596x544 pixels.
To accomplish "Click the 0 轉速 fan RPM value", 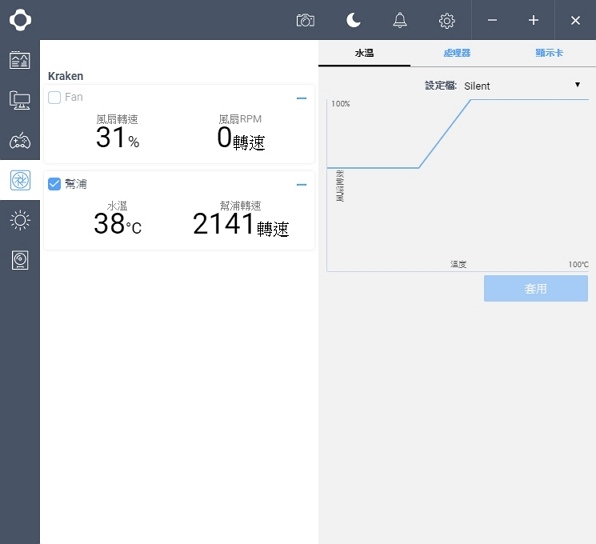I will [x=241, y=138].
